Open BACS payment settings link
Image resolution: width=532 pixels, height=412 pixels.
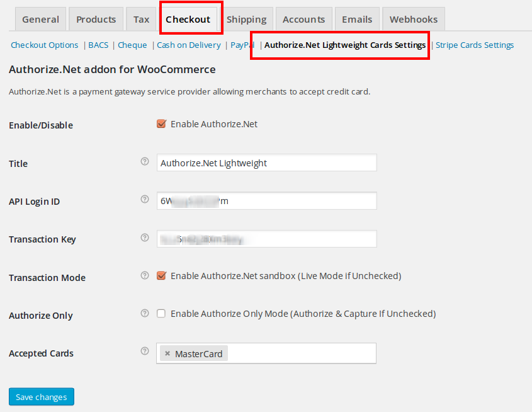point(98,45)
